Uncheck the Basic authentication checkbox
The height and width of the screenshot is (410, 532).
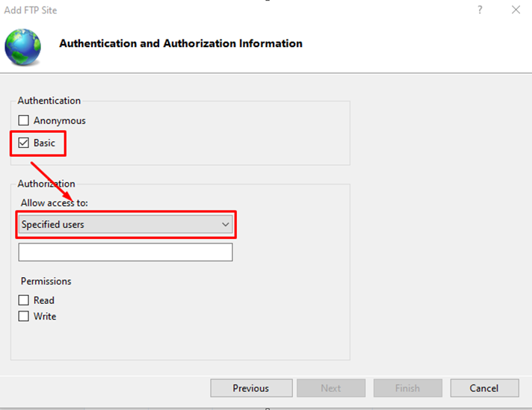(x=23, y=143)
